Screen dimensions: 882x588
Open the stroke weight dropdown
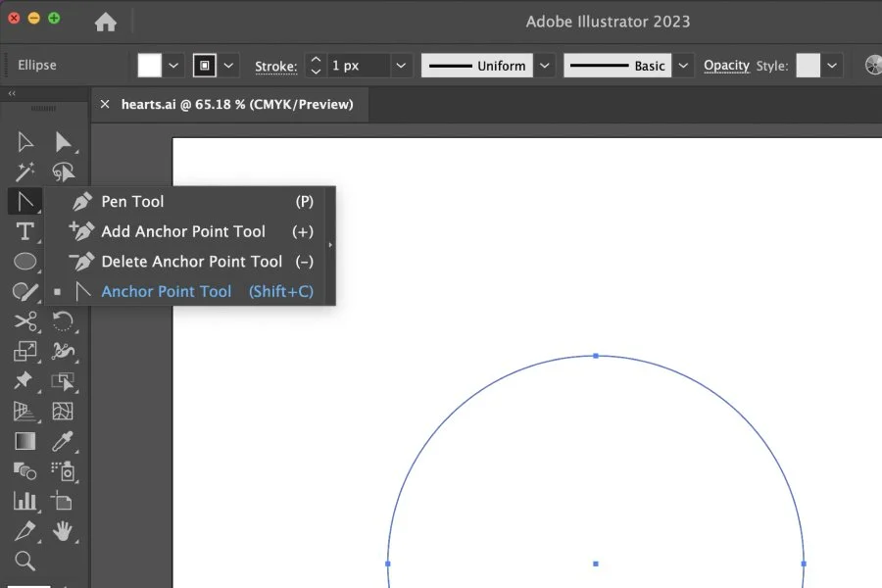click(400, 66)
